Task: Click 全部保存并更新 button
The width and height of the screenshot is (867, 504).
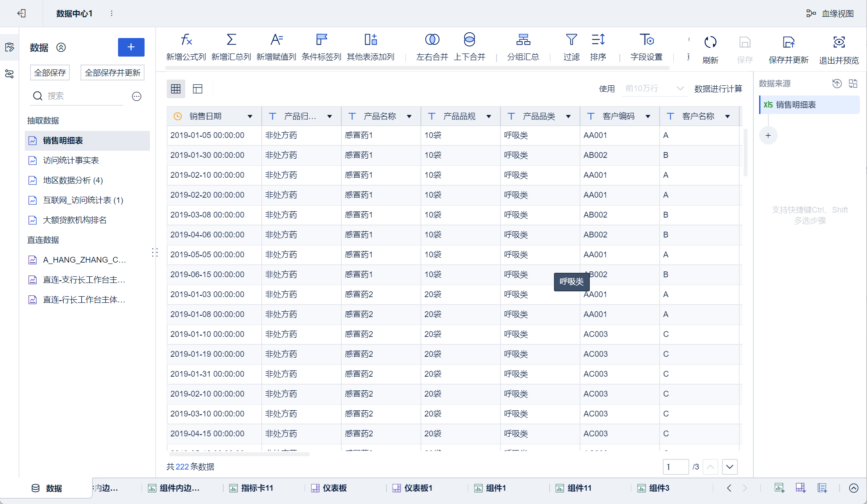Action: point(112,73)
